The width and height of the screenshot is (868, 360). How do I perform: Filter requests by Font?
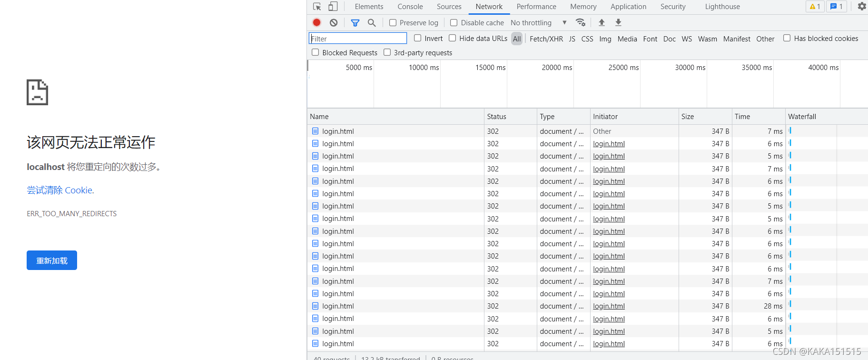point(650,39)
